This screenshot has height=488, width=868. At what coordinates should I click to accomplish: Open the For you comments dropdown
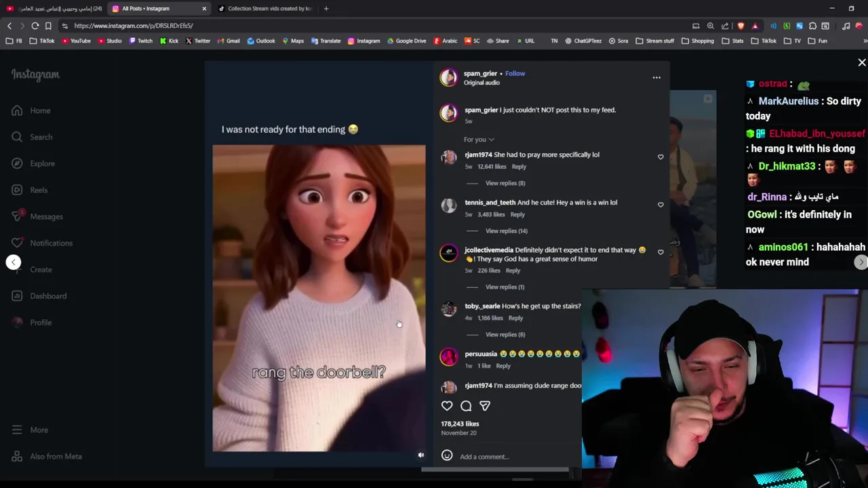(x=479, y=140)
